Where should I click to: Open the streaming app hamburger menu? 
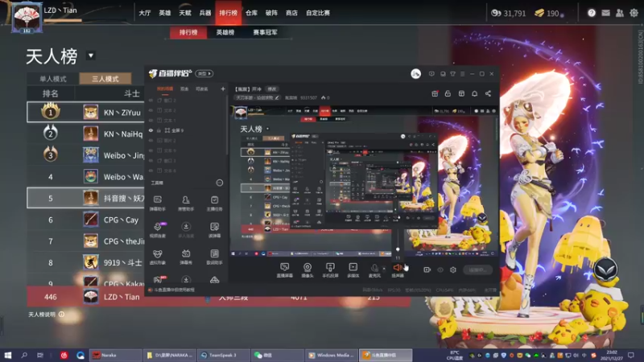462,74
